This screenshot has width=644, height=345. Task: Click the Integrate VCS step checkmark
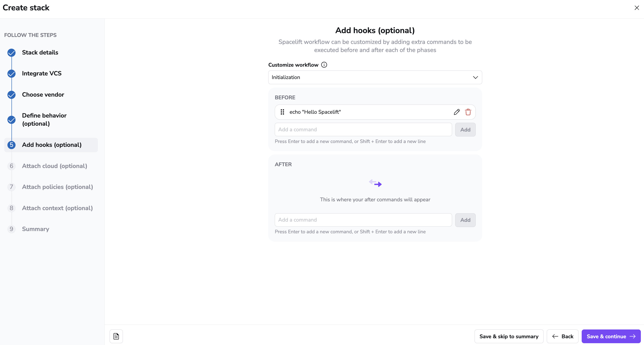[11, 74]
